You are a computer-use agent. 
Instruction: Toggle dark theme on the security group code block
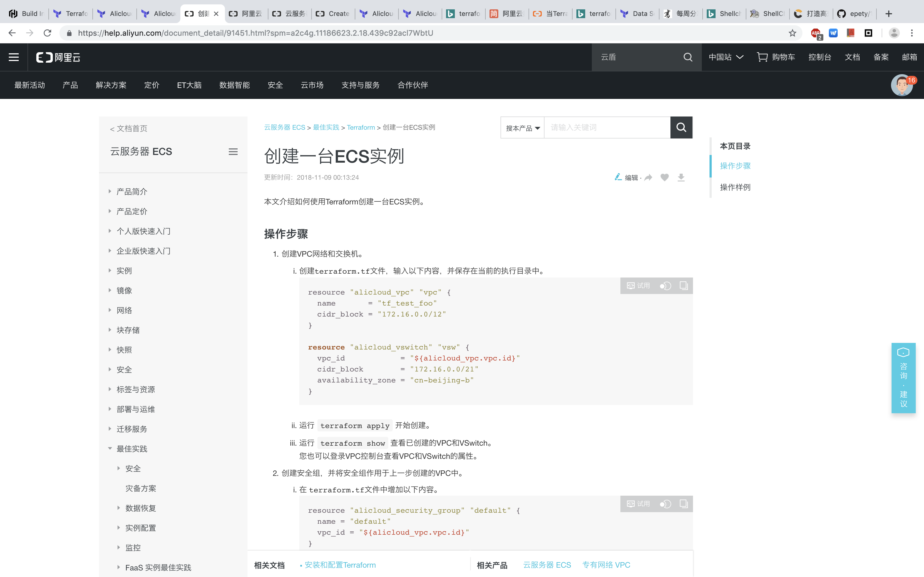coord(665,504)
